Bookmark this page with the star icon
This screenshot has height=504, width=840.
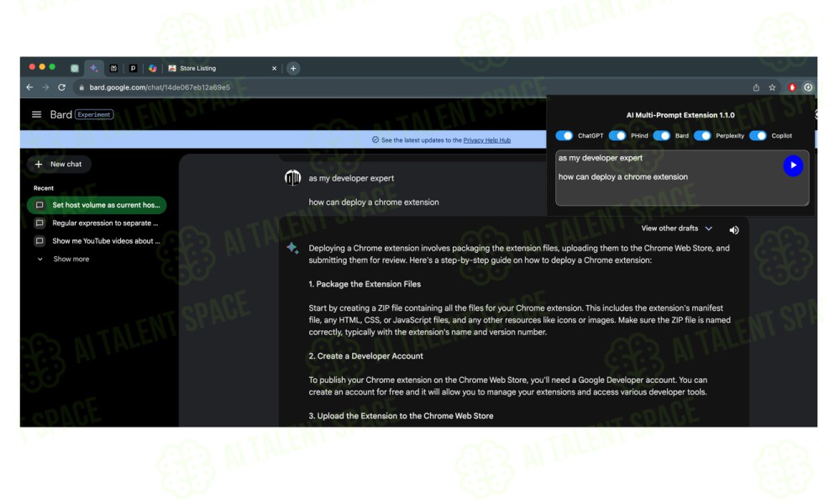(x=772, y=87)
